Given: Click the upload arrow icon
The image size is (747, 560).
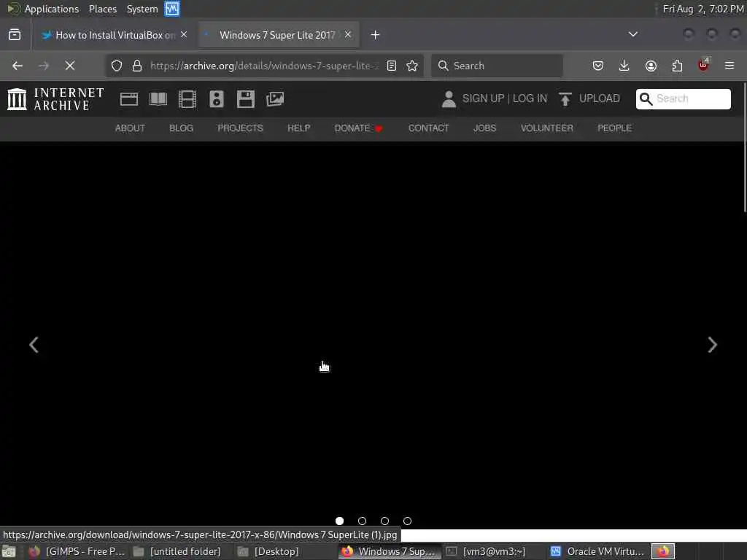Looking at the screenshot, I should tap(565, 99).
